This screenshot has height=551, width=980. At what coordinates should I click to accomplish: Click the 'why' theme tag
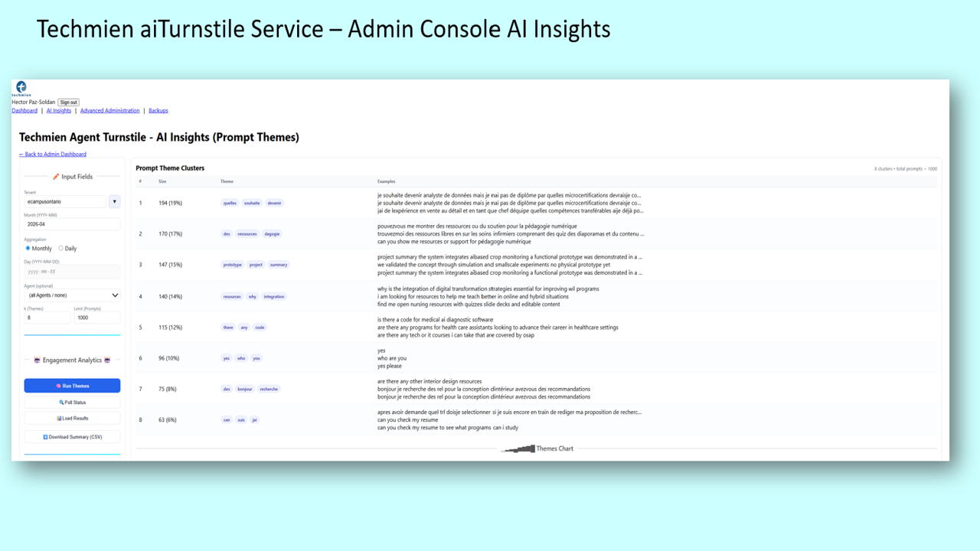(x=253, y=297)
